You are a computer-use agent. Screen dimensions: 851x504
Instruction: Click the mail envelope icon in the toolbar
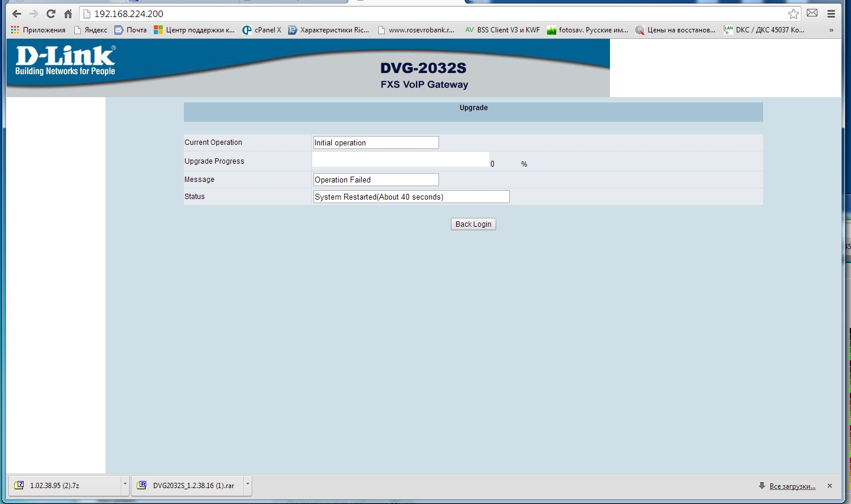pos(812,13)
